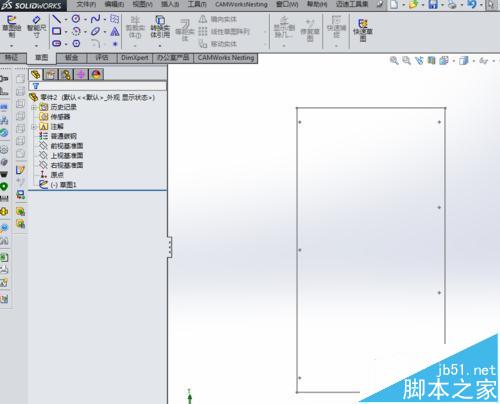The image size is (500, 404).
Task: Open the PropertyManager tab icon
Action: tap(51, 74)
